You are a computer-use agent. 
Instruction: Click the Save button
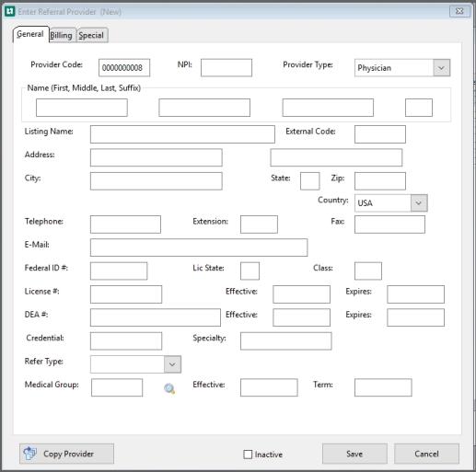354,454
